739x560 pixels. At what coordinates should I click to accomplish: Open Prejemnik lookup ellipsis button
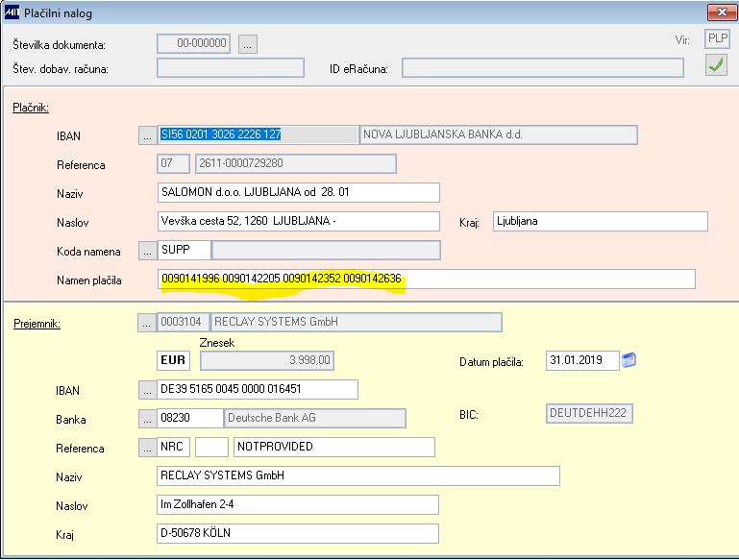tap(147, 323)
